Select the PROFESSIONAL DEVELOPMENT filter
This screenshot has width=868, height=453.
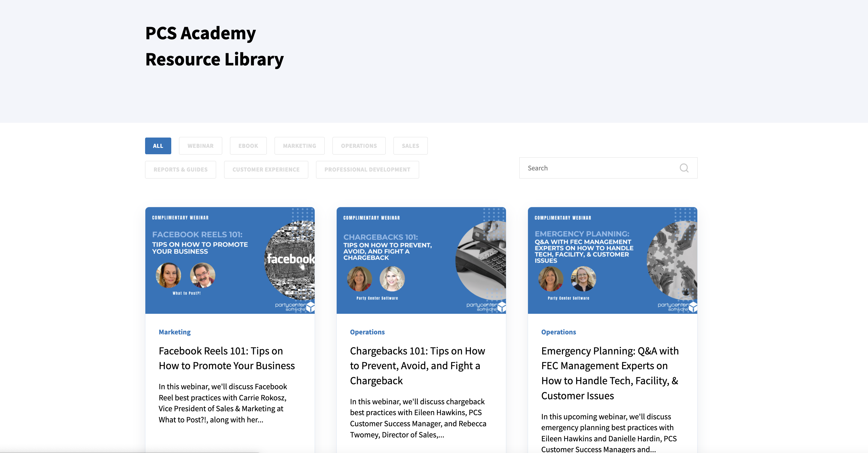coord(367,169)
